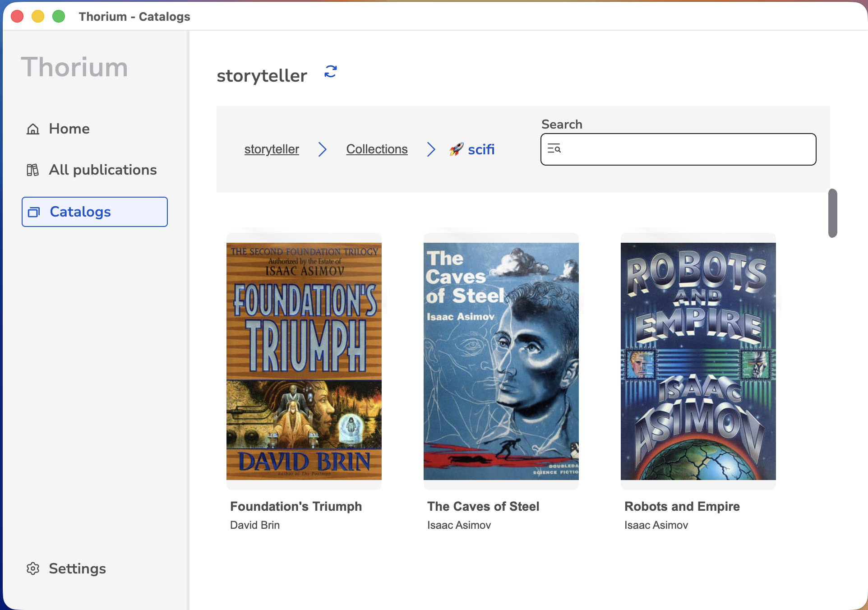
Task: Open Robots and Empire title link
Action: pyautogui.click(x=682, y=506)
